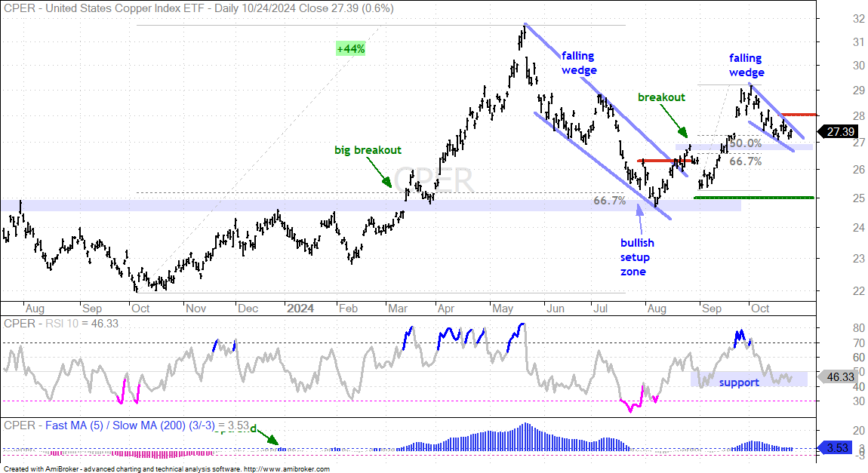Click the 'falling wedge' label above October
The width and height of the screenshot is (868, 473).
(746, 66)
